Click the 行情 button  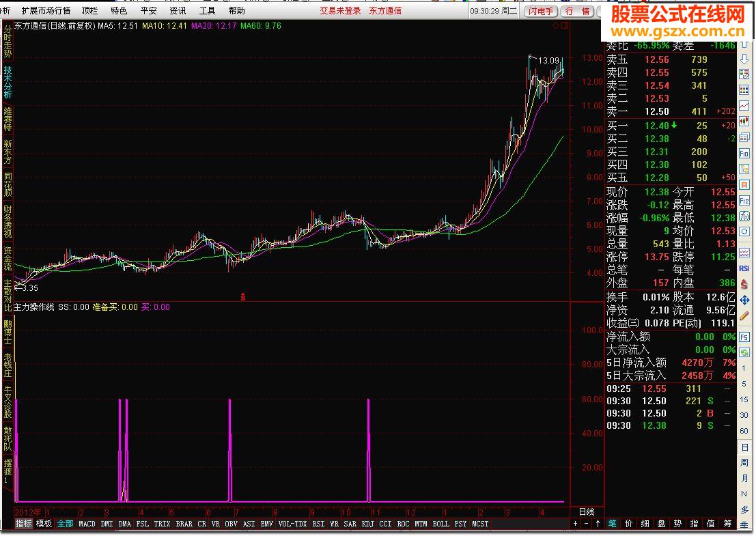(577, 11)
